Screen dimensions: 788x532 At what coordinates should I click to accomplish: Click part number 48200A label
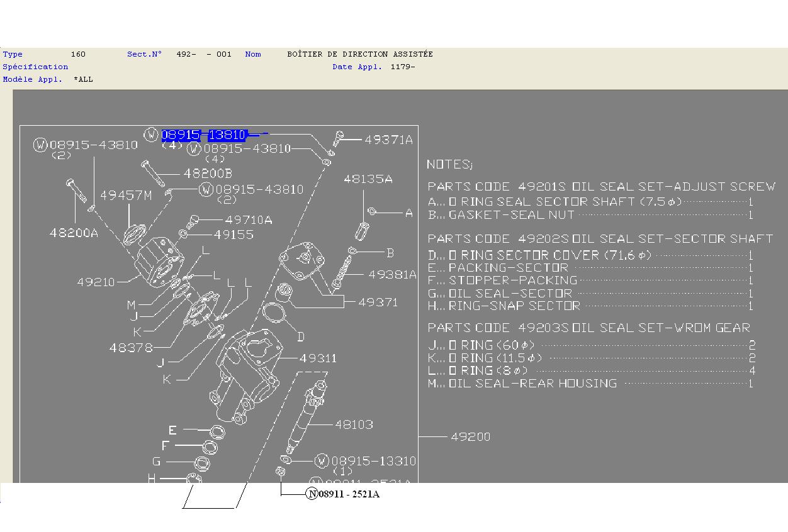pos(74,233)
